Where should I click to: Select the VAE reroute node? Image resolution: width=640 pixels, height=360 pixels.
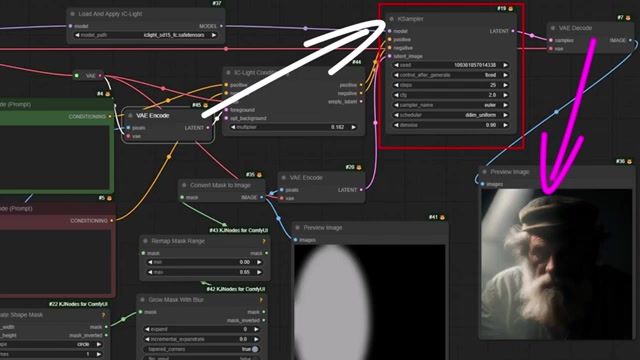click(89, 76)
